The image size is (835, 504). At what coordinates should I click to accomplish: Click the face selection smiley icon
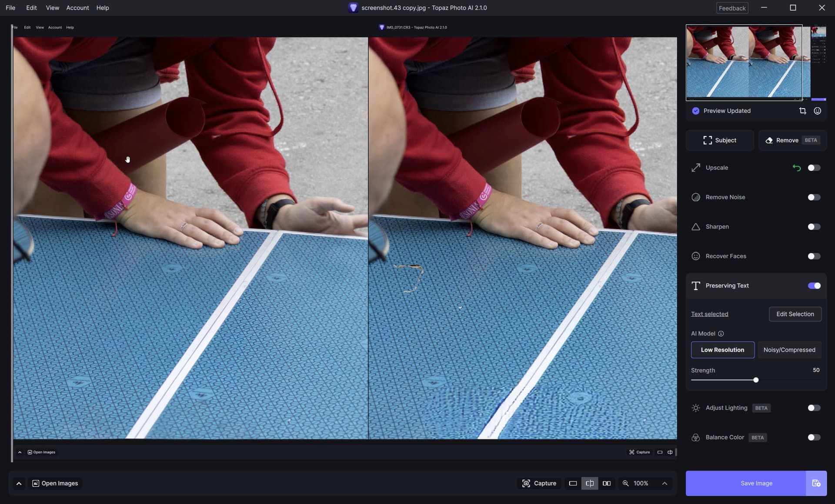point(818,111)
